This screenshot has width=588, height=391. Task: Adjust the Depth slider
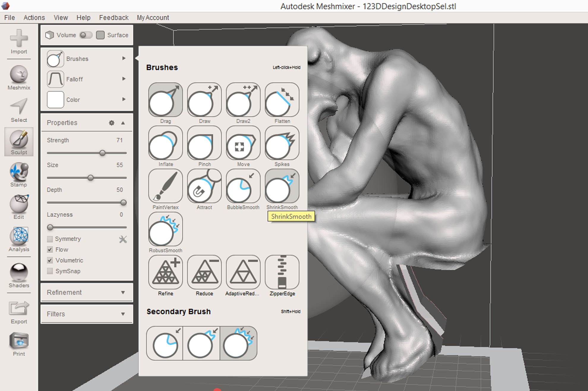tap(123, 203)
